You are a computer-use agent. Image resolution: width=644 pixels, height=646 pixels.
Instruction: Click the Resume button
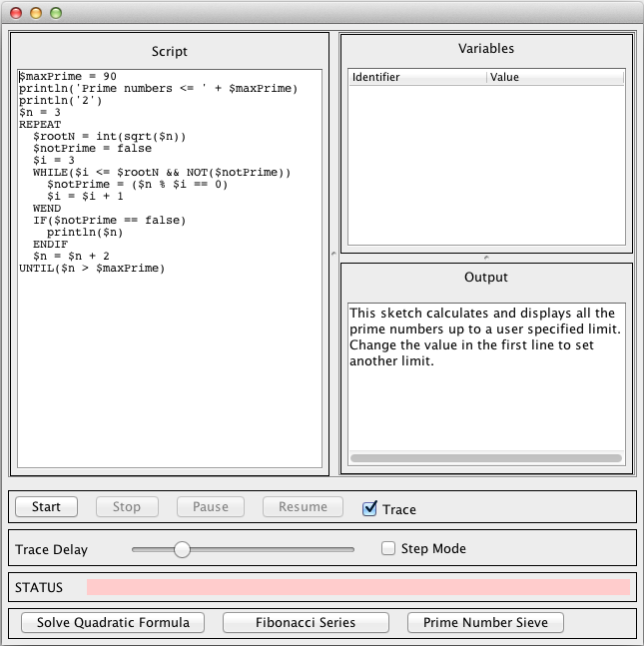(303, 506)
